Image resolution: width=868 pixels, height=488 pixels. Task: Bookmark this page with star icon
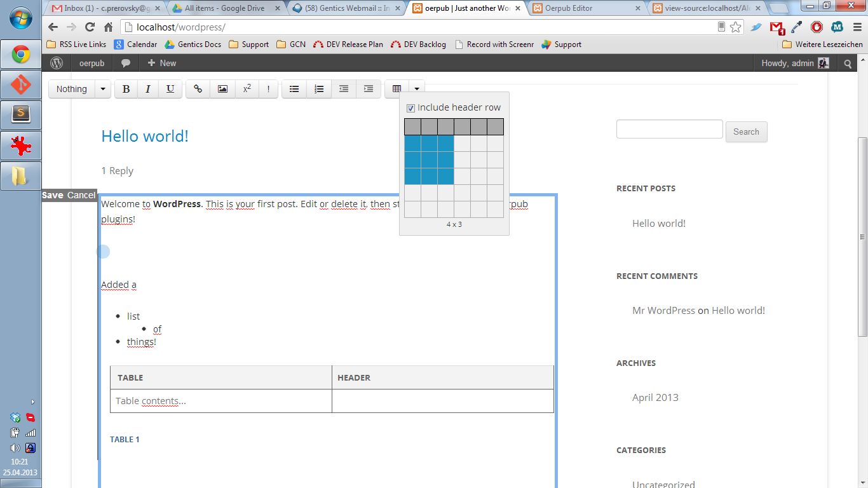click(x=736, y=27)
